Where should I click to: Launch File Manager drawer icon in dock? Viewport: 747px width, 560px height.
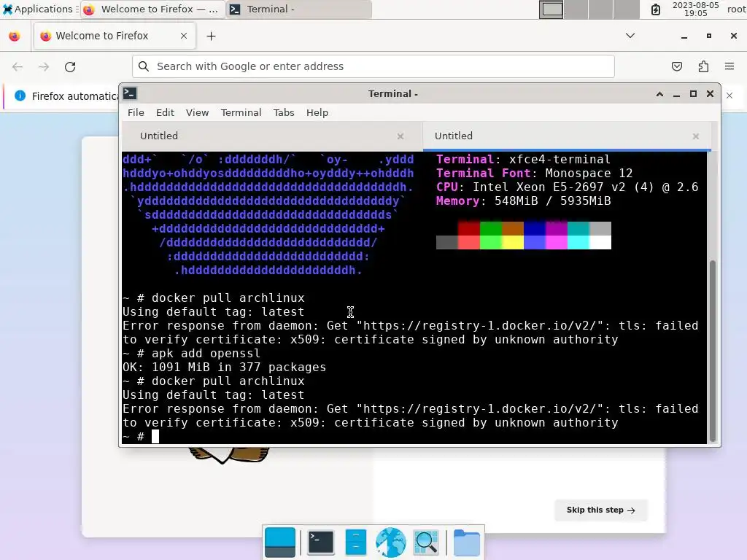(x=355, y=542)
